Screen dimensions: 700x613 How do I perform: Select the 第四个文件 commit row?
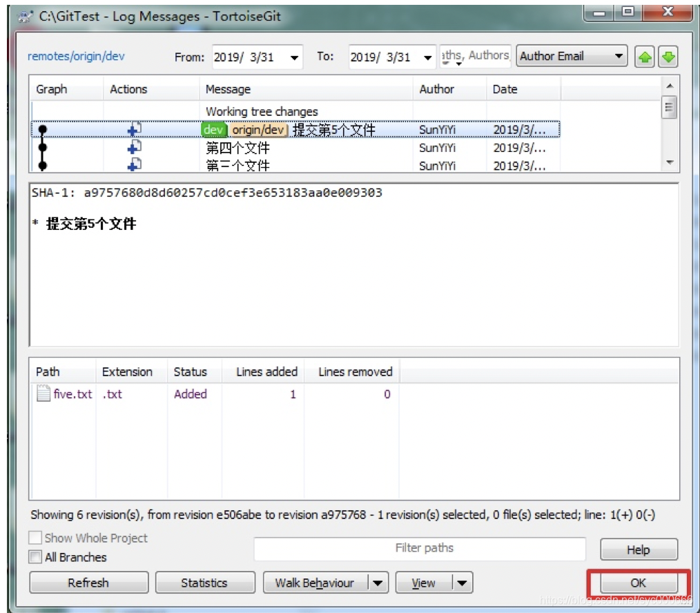tap(295, 147)
